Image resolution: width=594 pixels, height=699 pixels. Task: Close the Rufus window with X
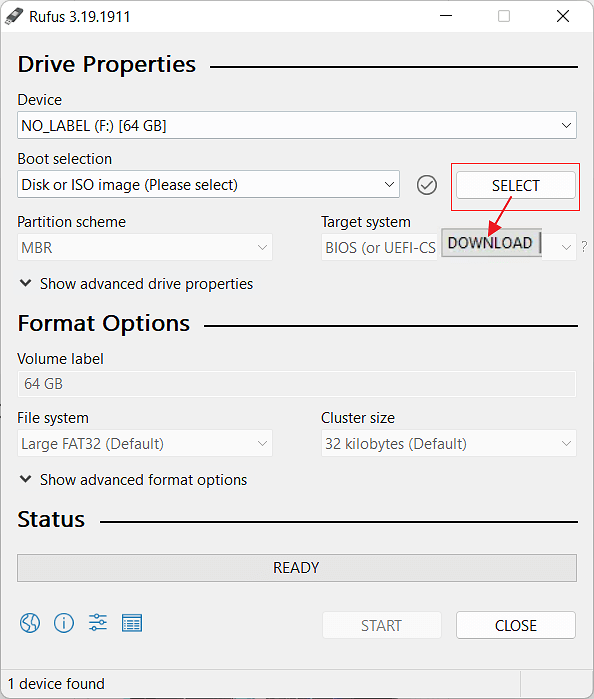[x=563, y=16]
